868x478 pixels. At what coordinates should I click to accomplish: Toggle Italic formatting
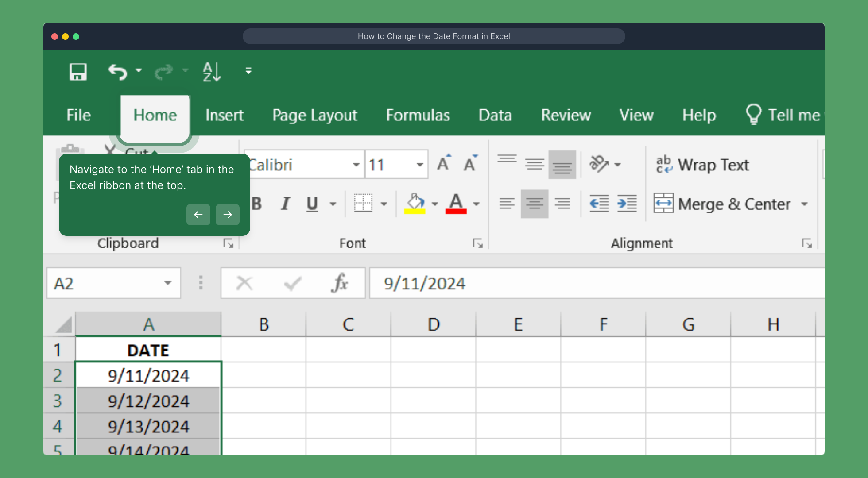click(x=285, y=204)
